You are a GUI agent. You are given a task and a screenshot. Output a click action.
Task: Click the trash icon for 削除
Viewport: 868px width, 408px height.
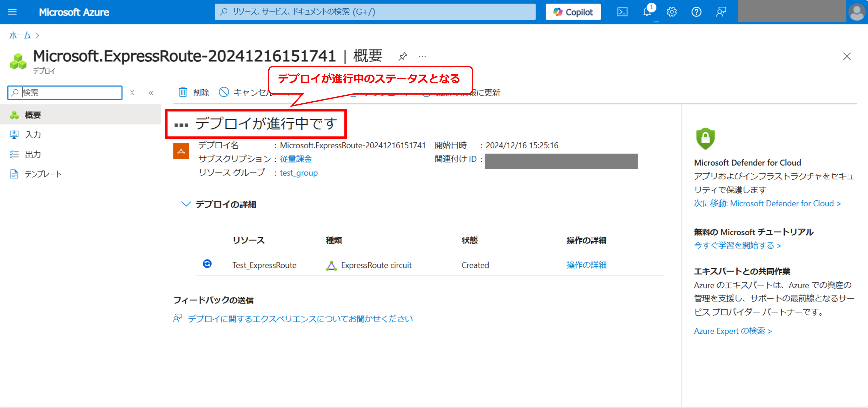tap(183, 92)
